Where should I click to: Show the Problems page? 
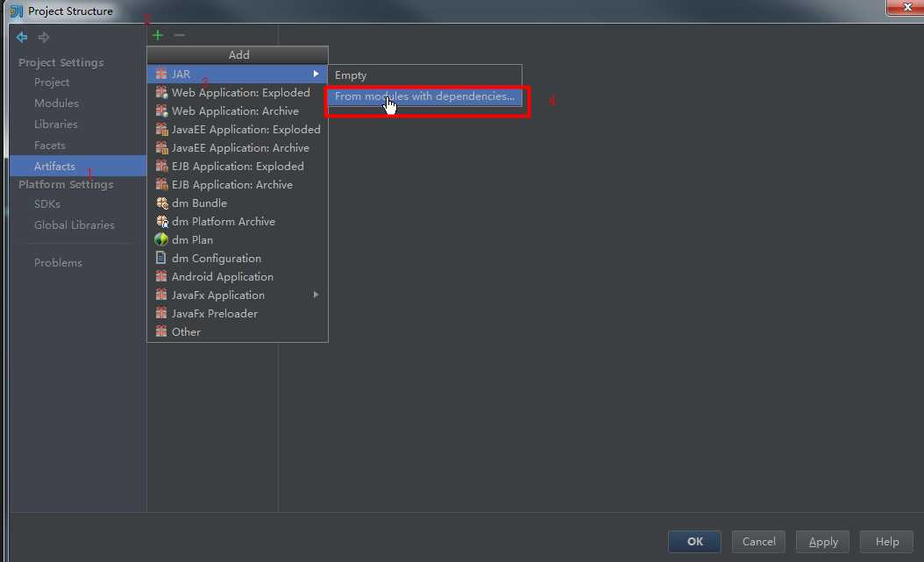(59, 263)
